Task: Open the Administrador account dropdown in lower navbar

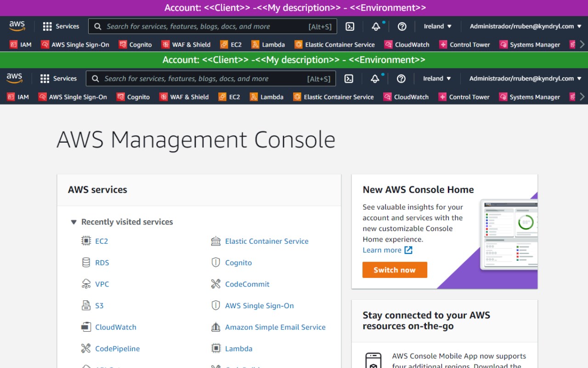Action: 525,79
